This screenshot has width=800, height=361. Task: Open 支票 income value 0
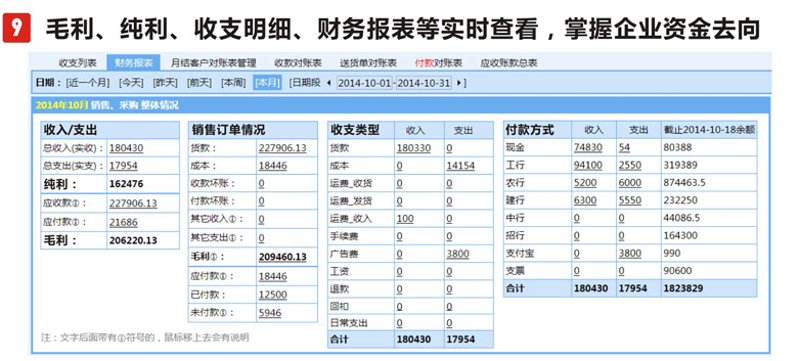click(577, 271)
